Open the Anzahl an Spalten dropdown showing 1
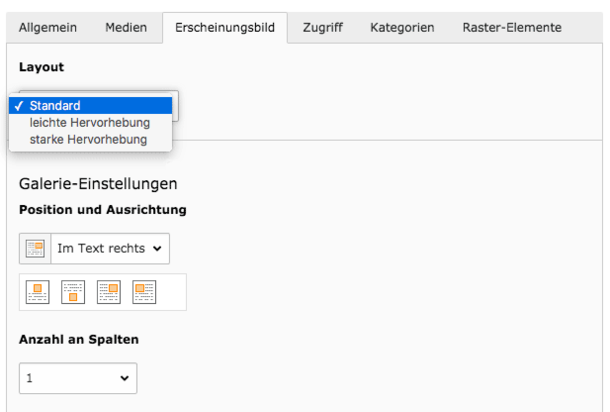The height and width of the screenshot is (412, 610). tap(78, 378)
